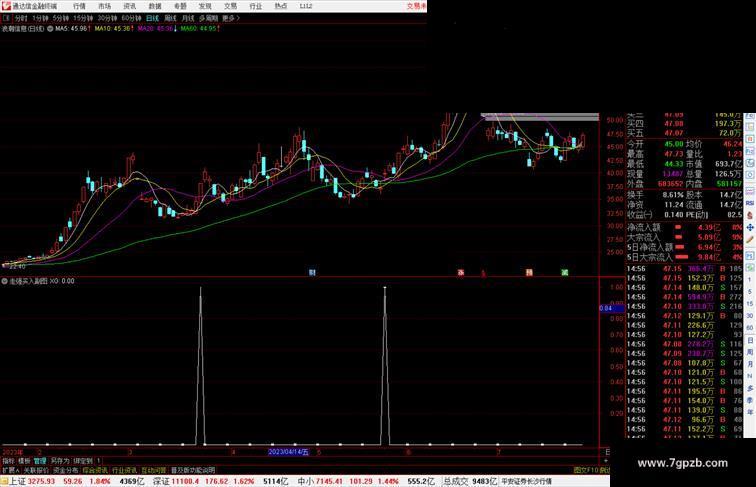Viewport: 756px width, 487px height.
Task: Open the 综合资讯 bottom tab
Action: (x=95, y=470)
